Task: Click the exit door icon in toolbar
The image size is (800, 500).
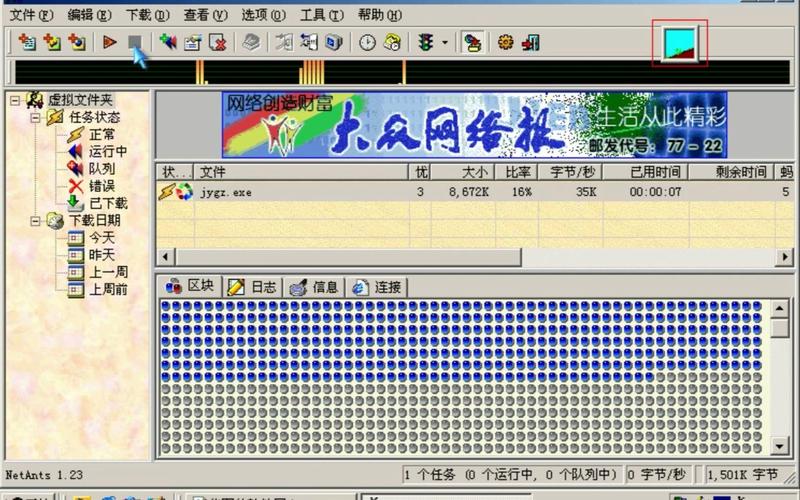Action: click(530, 42)
